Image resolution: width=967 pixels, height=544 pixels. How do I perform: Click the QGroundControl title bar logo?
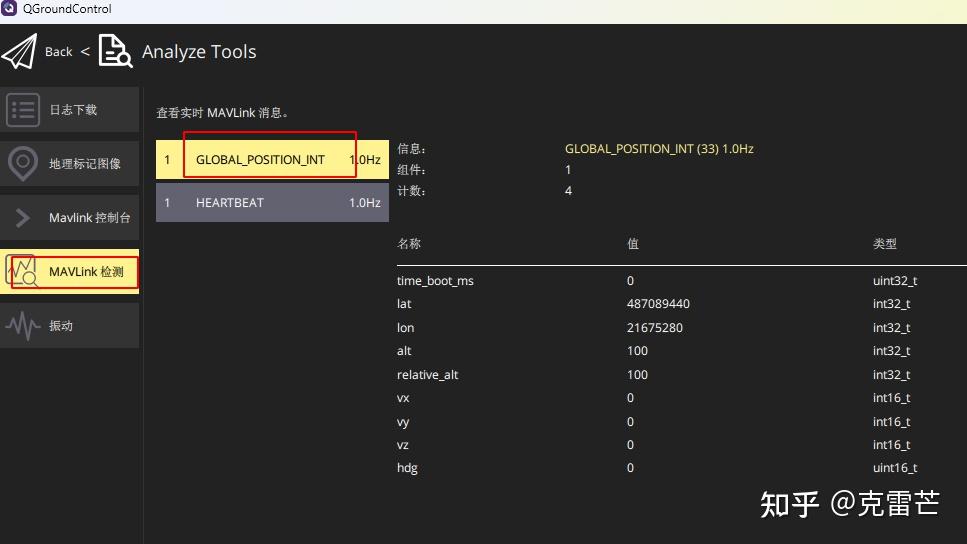[x=9, y=9]
